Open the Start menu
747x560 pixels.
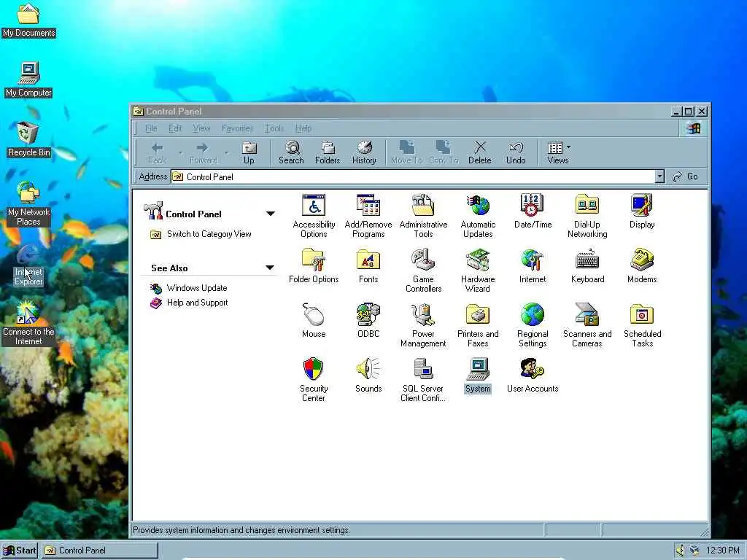20,551
